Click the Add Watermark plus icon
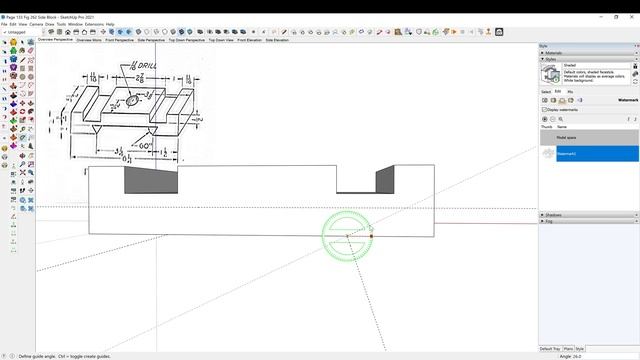The height and width of the screenshot is (360, 640). [x=544, y=119]
